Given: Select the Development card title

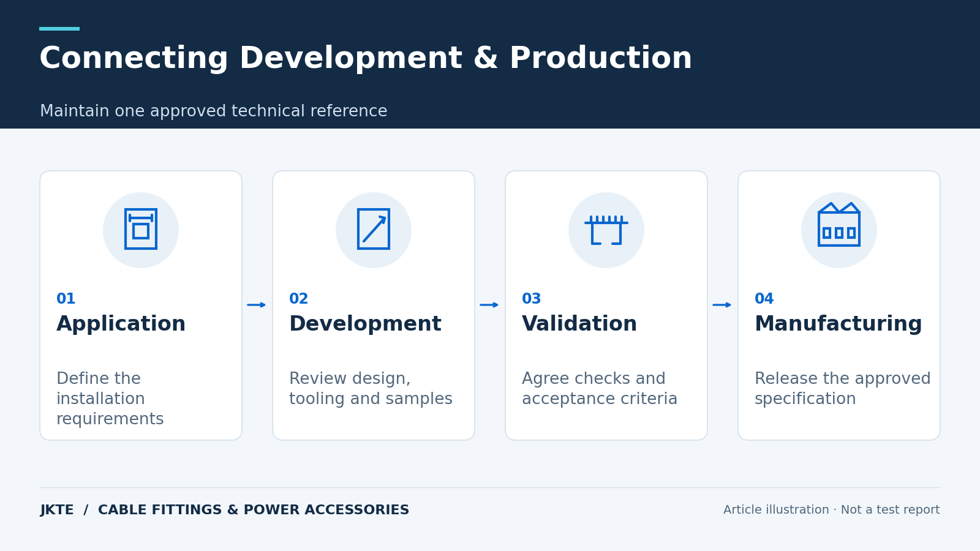Looking at the screenshot, I should click(365, 324).
